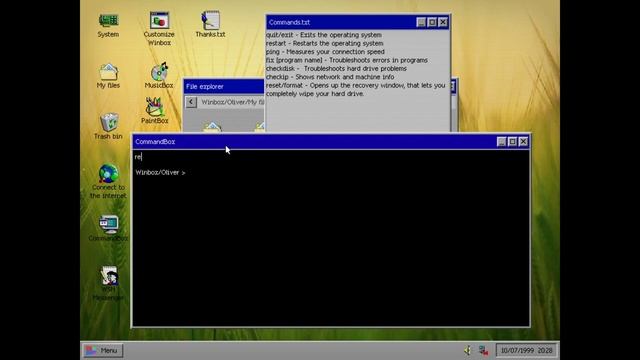Screen dimensions: 640x360
Task: Launch PaintBox from desktop
Action: pyautogui.click(x=155, y=110)
